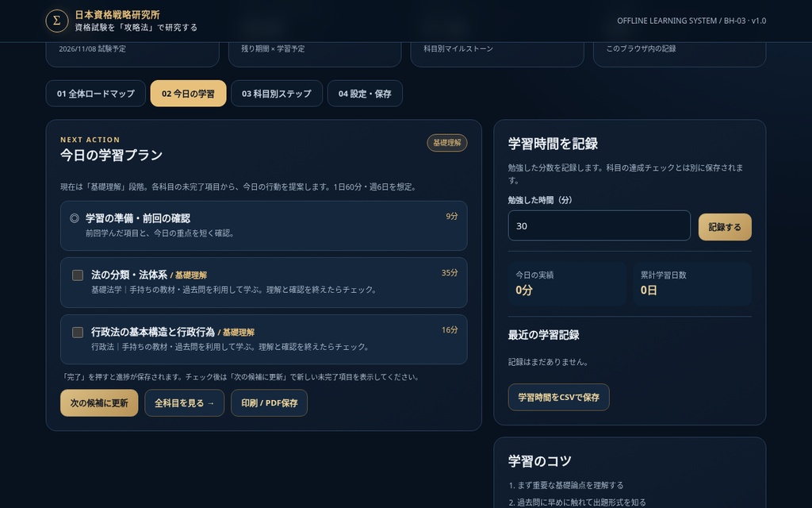
Task: Click the 累計学習日数 0日 stat card
Action: tap(692, 283)
